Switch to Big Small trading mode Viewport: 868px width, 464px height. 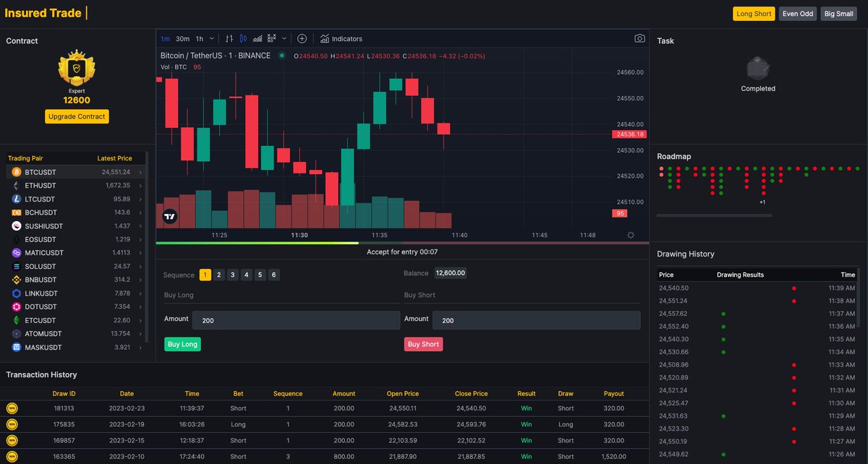(x=838, y=13)
